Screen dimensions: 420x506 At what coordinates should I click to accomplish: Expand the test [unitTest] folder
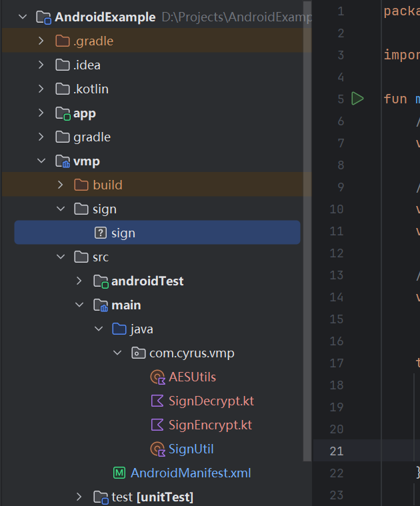click(79, 497)
